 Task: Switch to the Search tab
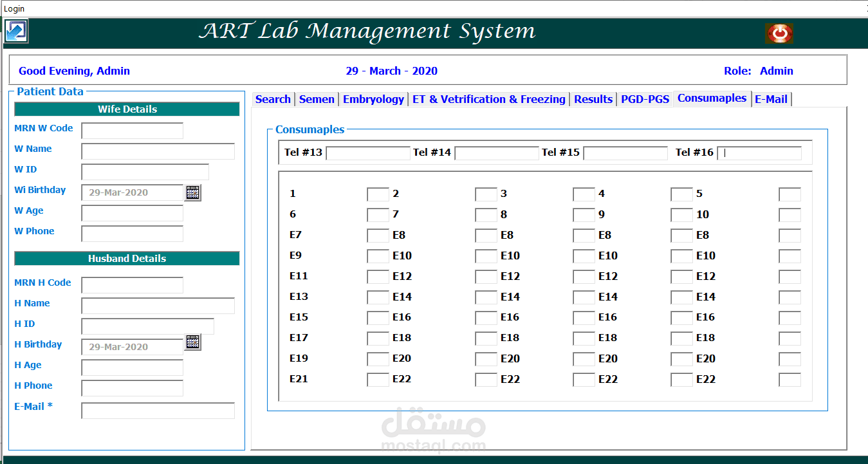pos(273,99)
